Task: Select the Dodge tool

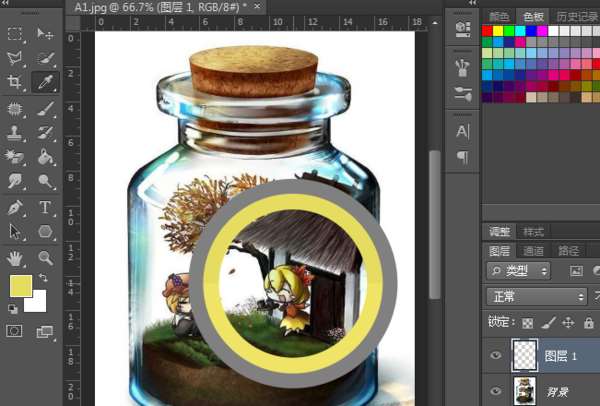Action: (45, 181)
